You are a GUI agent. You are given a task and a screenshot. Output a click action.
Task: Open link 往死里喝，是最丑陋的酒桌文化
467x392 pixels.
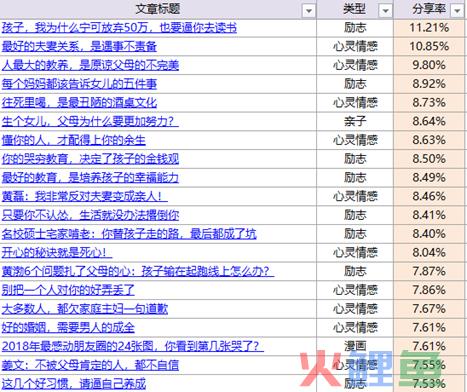coord(79,102)
